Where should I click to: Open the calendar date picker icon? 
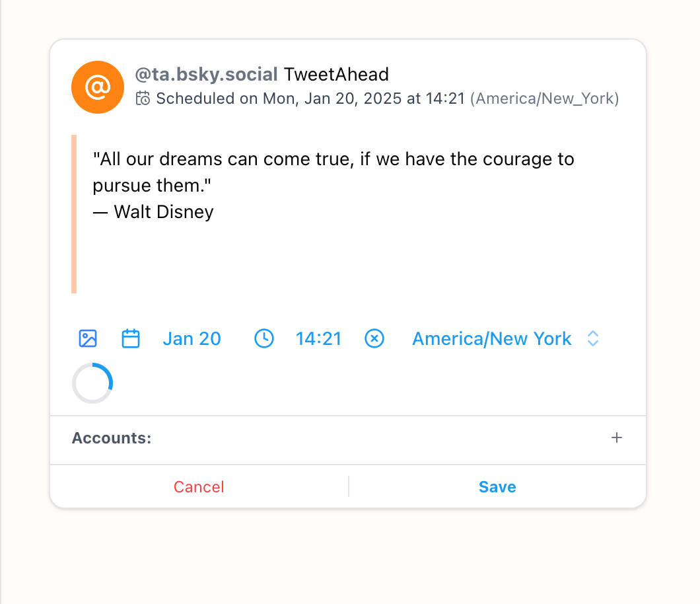click(131, 339)
